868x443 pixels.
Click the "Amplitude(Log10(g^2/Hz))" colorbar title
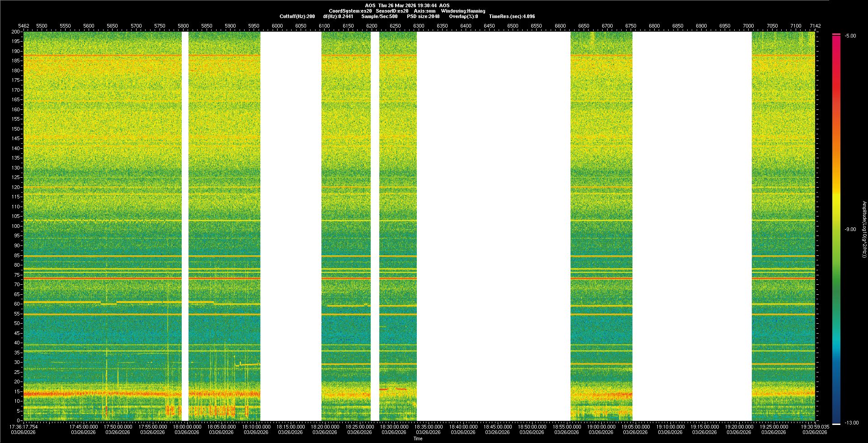click(x=864, y=229)
